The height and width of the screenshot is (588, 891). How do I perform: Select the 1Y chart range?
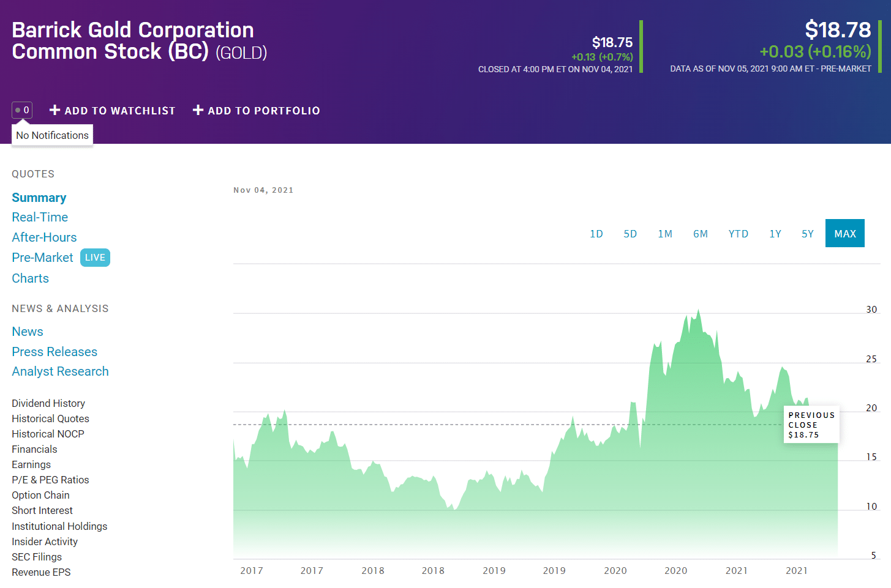[775, 234]
